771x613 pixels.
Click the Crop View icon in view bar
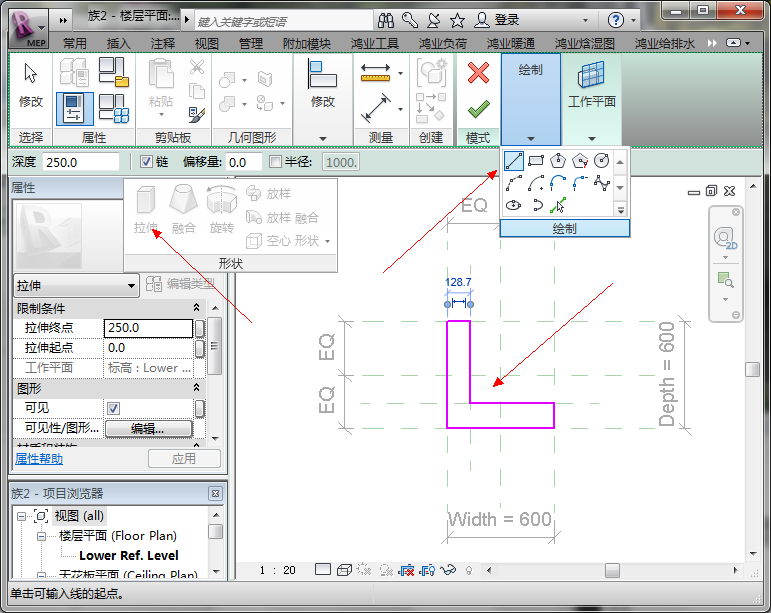coord(406,570)
